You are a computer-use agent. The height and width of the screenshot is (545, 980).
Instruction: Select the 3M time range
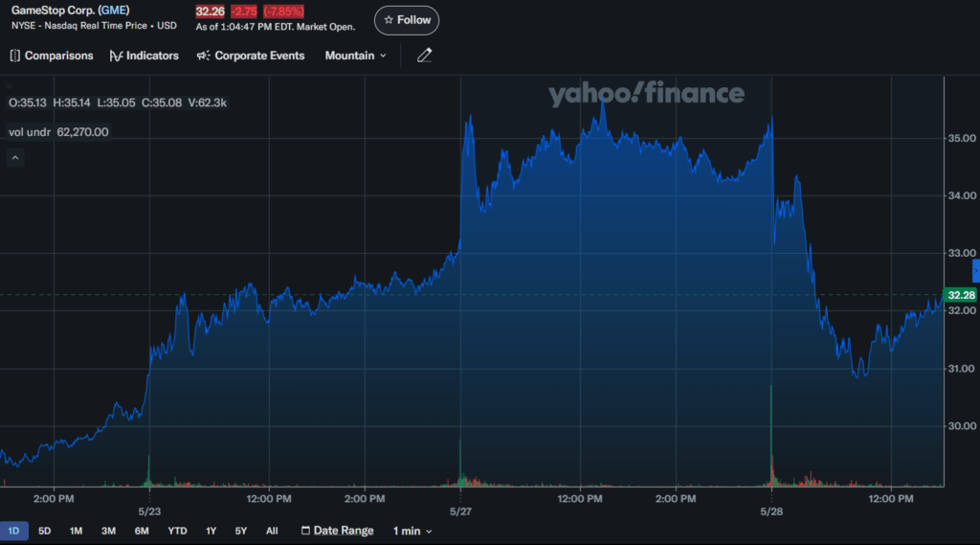click(108, 531)
